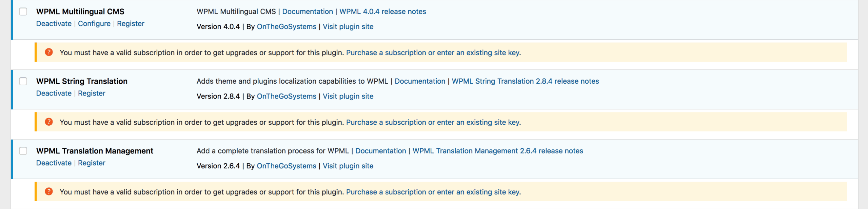Image resolution: width=868 pixels, height=209 pixels.
Task: Click purchase subscription link under WPML Translation Management
Action: [x=433, y=192]
